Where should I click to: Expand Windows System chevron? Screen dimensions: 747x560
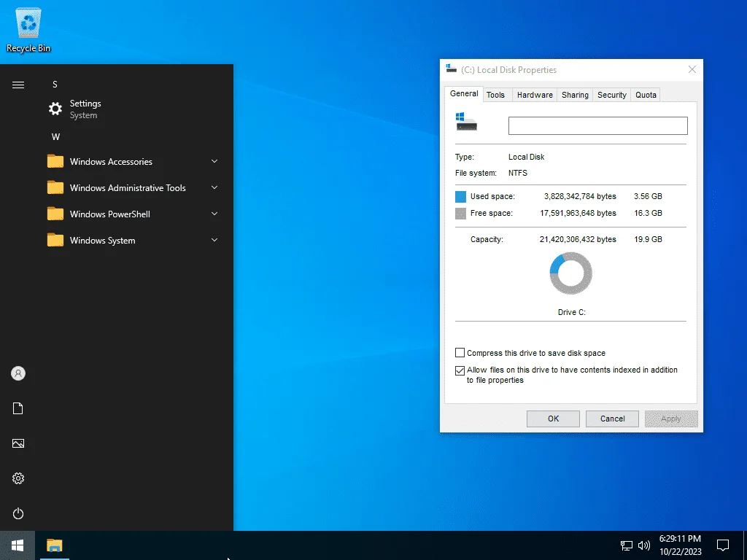[214, 240]
